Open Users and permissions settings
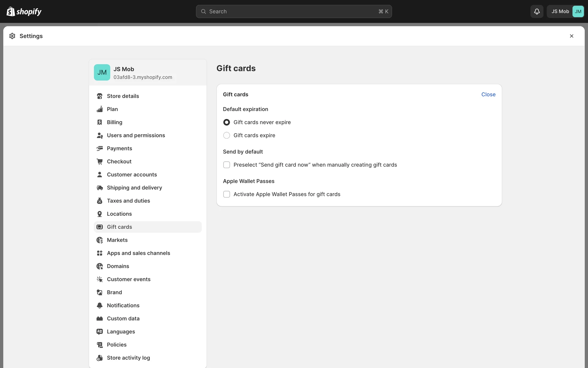 (x=136, y=135)
